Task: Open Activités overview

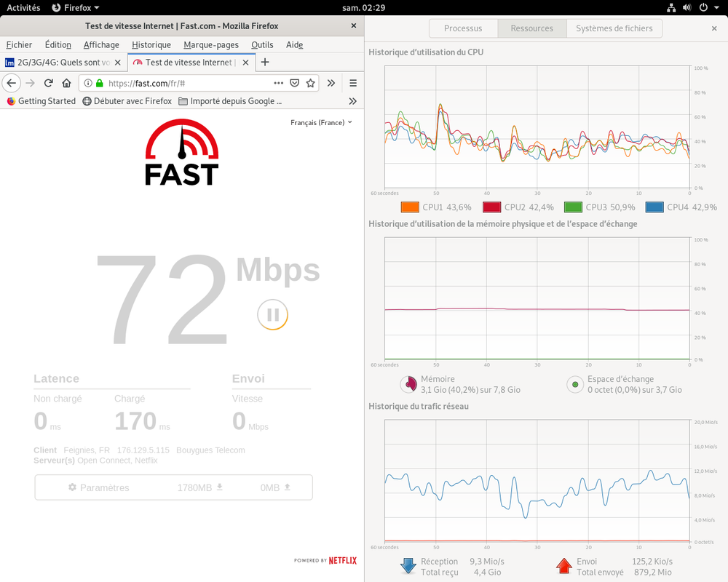Action: click(24, 7)
